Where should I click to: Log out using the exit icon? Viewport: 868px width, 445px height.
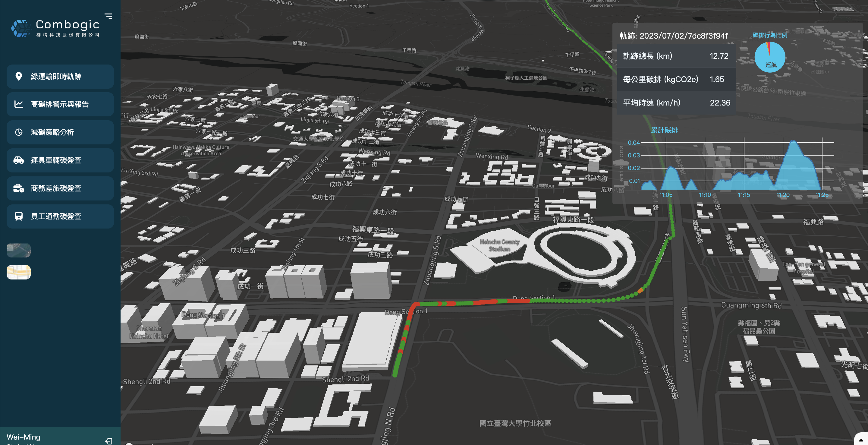point(108,440)
